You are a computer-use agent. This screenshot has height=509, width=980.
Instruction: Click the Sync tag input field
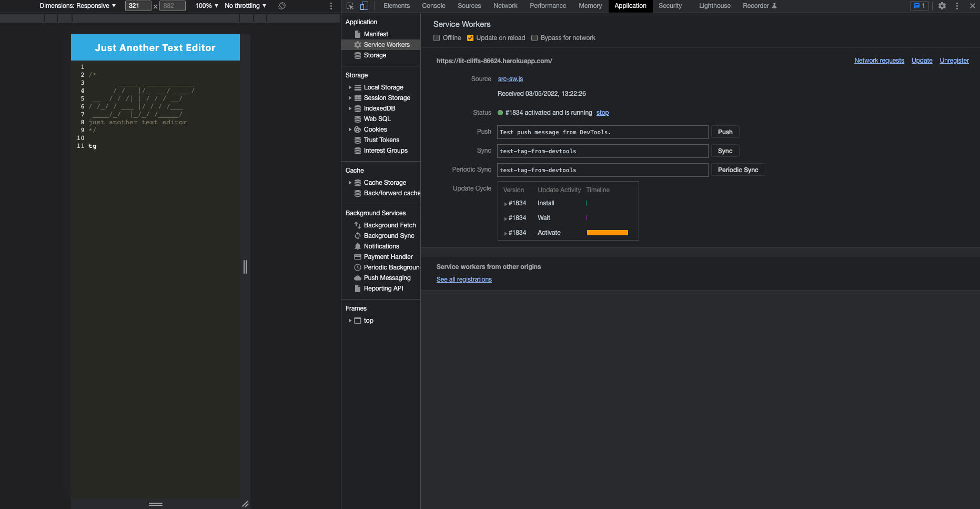click(x=603, y=151)
